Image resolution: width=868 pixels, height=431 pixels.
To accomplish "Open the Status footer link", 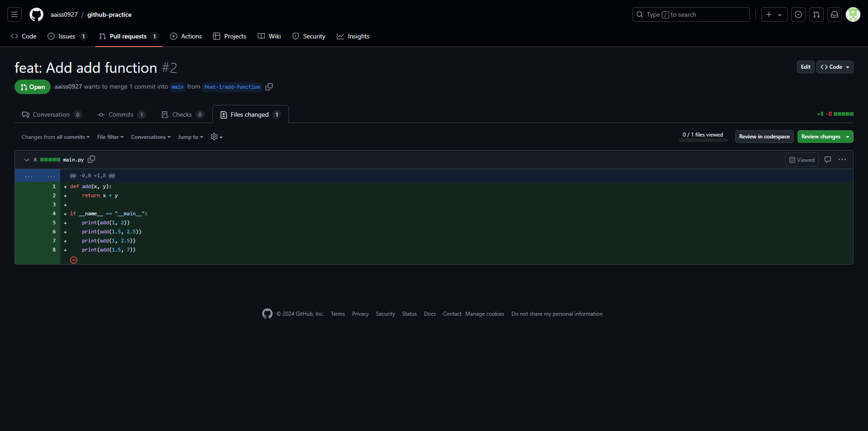I will click(x=410, y=314).
